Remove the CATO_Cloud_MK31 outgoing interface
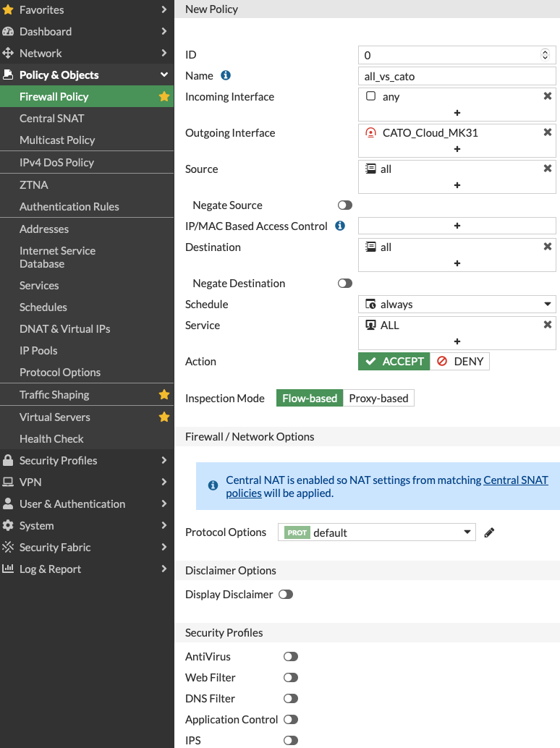The width and height of the screenshot is (560, 748). [548, 132]
